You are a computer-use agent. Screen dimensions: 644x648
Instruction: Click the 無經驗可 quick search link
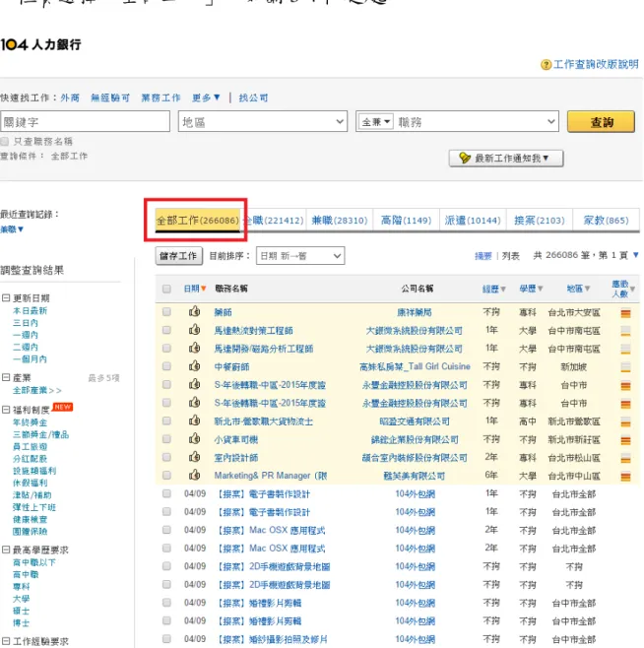[110, 97]
